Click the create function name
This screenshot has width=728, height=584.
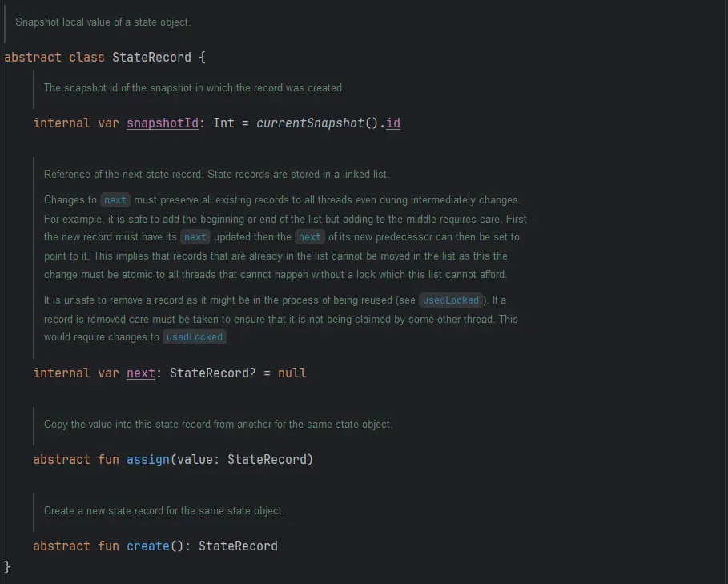tap(148, 546)
